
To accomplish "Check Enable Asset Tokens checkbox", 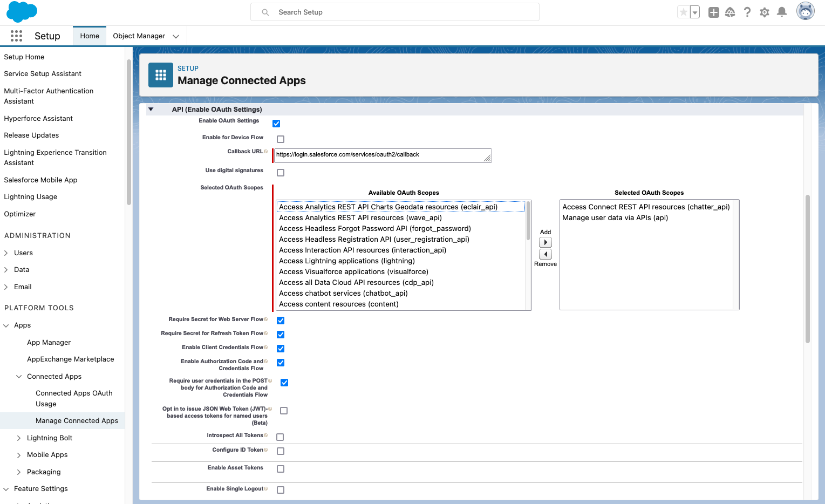I will [281, 469].
